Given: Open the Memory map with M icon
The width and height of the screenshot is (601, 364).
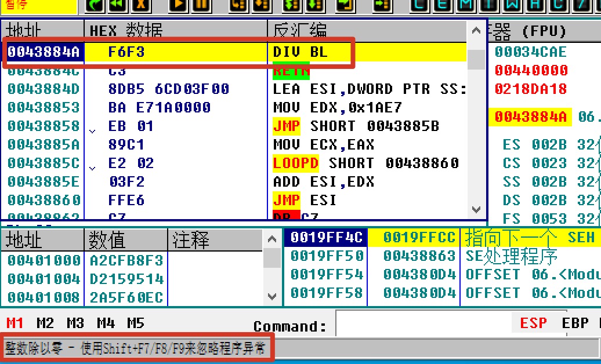Looking at the screenshot, I should [466, 5].
